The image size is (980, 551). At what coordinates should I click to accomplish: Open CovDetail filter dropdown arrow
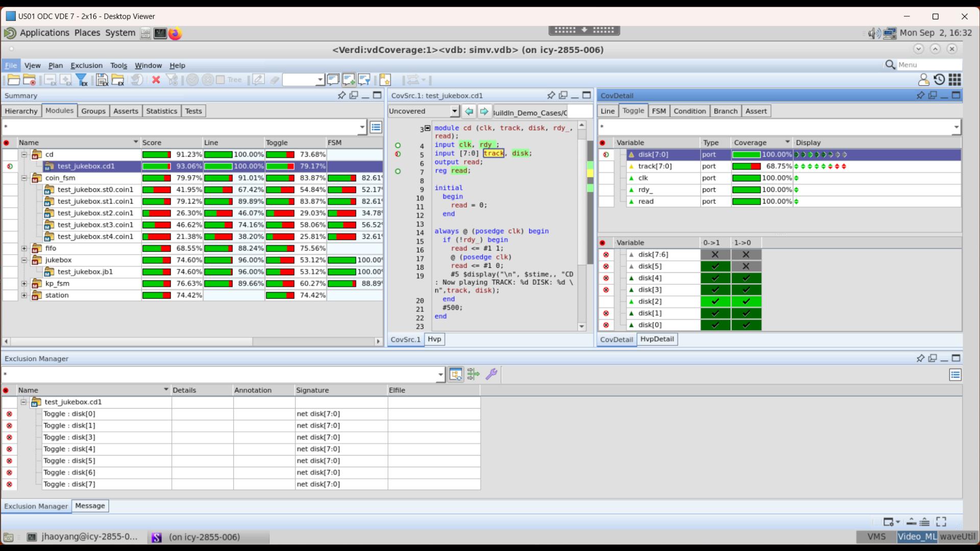(956, 127)
